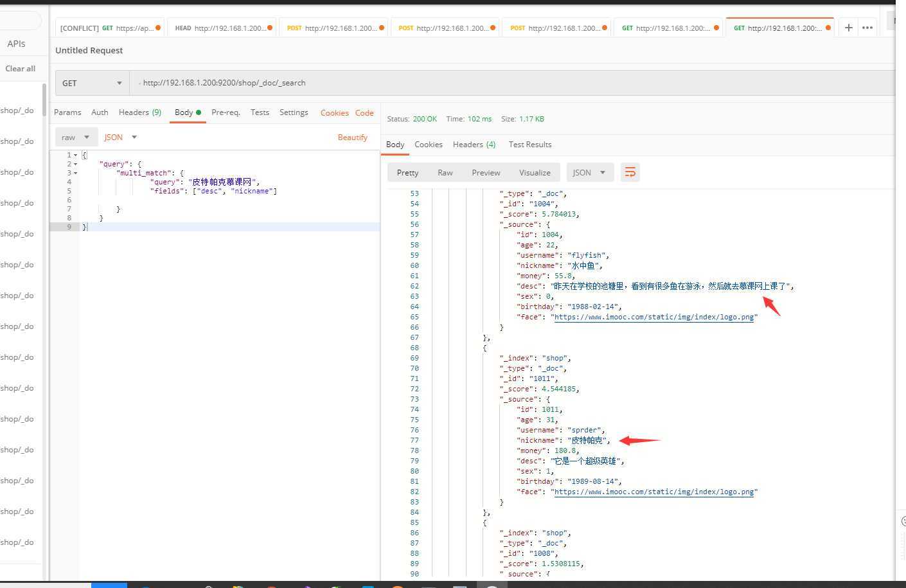This screenshot has width=906, height=588.
Task: Open the raw body type dropdown
Action: pos(76,137)
